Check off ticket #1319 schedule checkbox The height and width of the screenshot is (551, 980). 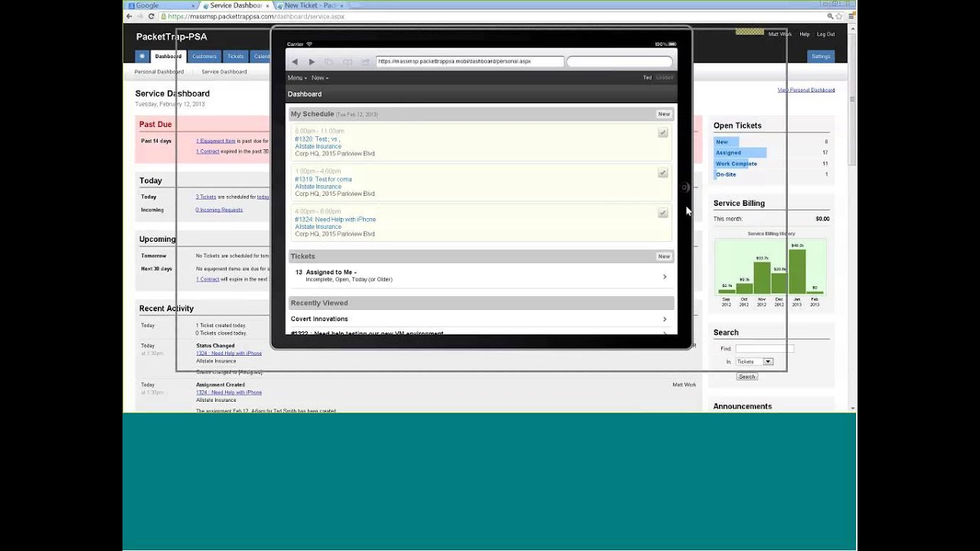663,173
